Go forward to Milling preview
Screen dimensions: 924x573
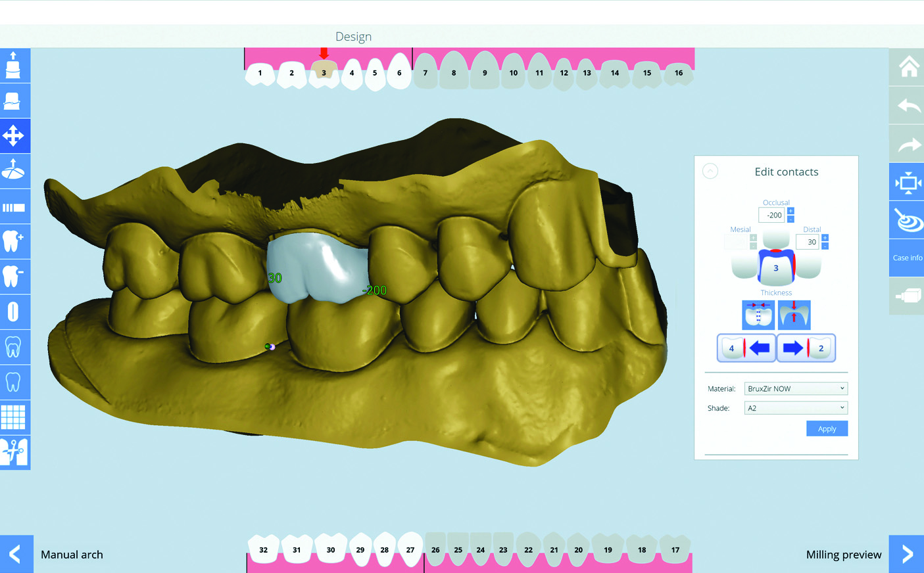[906, 554]
